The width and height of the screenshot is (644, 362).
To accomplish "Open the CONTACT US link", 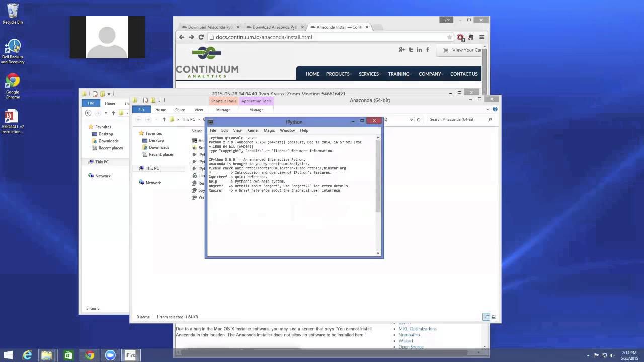I will pos(464,74).
